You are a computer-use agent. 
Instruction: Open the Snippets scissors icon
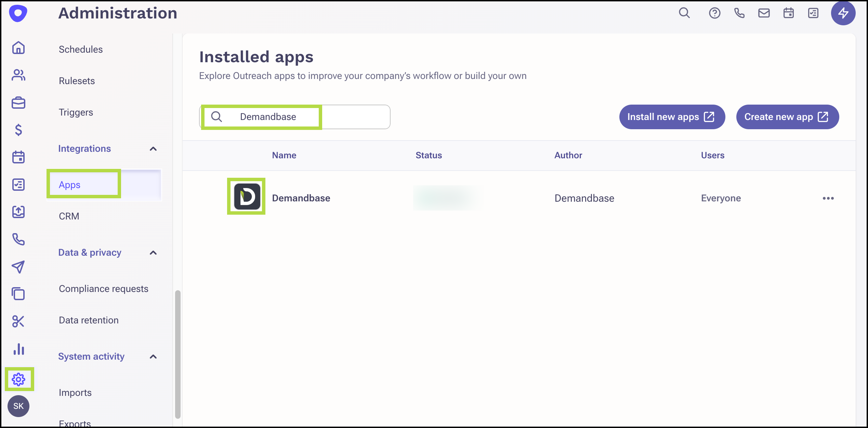[x=18, y=321]
